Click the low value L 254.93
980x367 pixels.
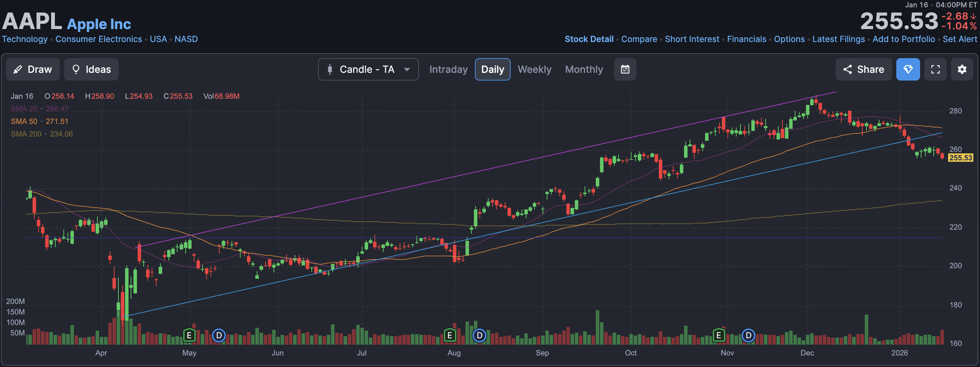(x=139, y=96)
